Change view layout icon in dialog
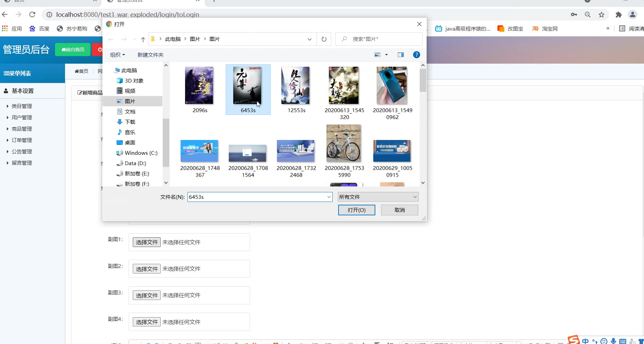Image resolution: width=644 pixels, height=344 pixels. click(x=377, y=55)
